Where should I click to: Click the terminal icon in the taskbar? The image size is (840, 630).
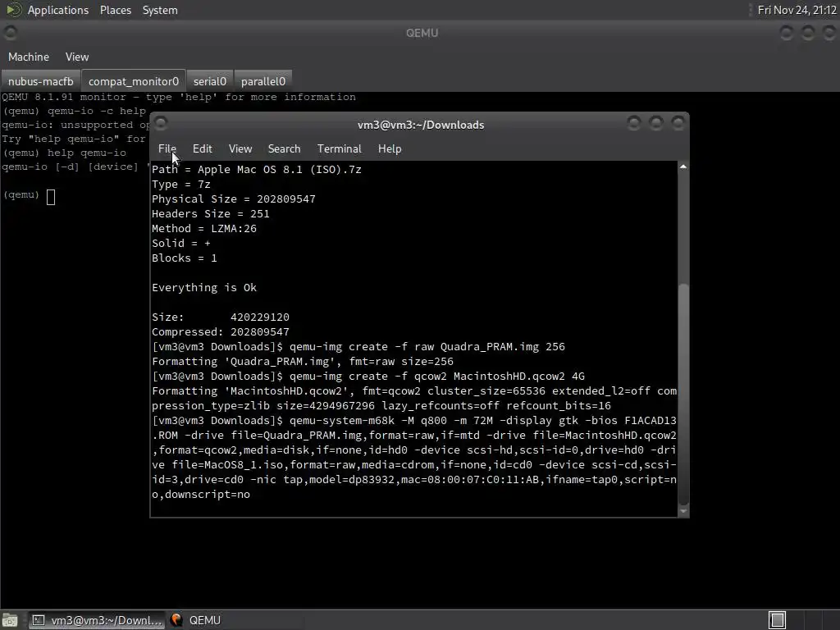tap(38, 620)
